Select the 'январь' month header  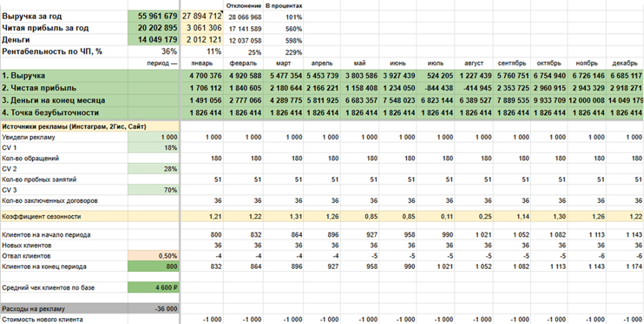pos(200,63)
